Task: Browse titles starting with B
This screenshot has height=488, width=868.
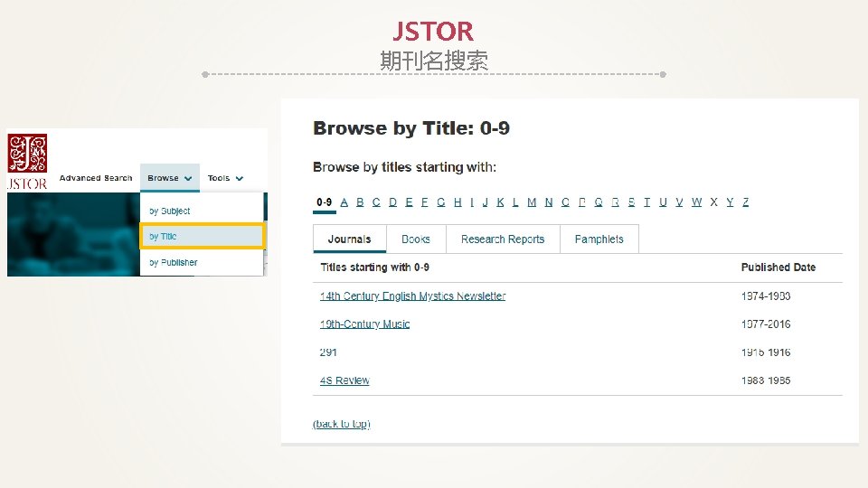Action: coord(360,202)
